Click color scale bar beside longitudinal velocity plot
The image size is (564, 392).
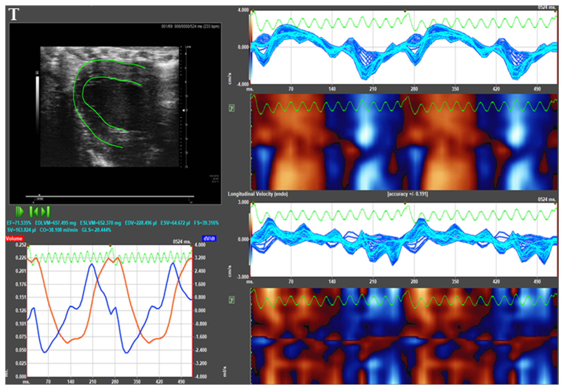point(250,239)
